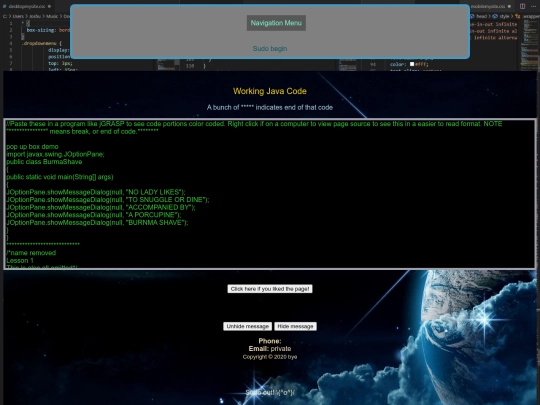Click 'head' in the VS Code breadcrumb
Viewport: 540px width, 405px height.
point(481,16)
